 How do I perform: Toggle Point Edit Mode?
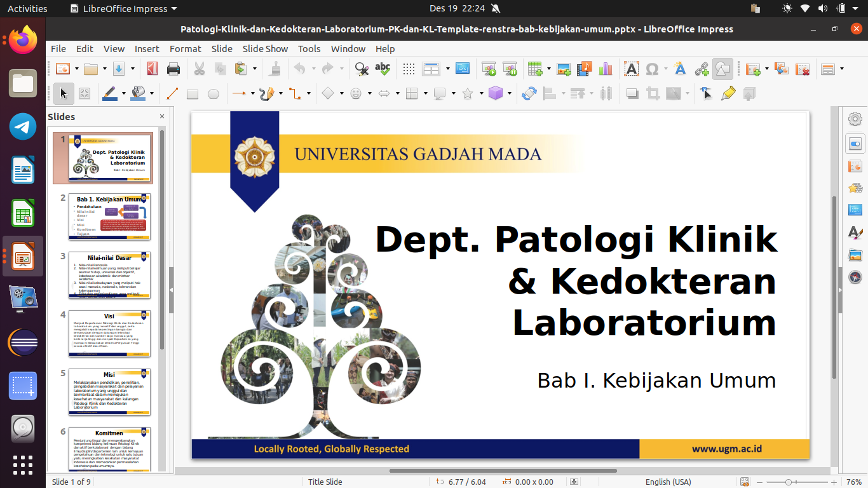coord(707,93)
